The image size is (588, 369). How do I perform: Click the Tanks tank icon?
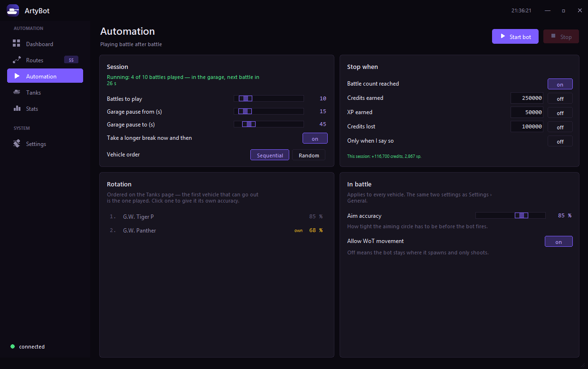17,92
